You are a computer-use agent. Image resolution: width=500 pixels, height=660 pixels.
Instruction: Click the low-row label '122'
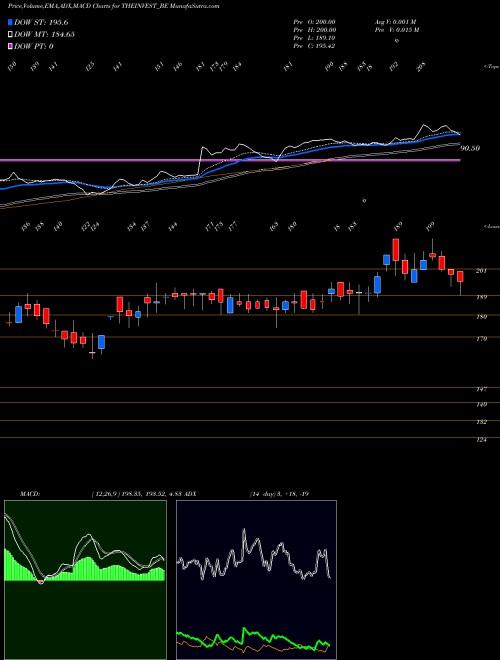(x=85, y=227)
